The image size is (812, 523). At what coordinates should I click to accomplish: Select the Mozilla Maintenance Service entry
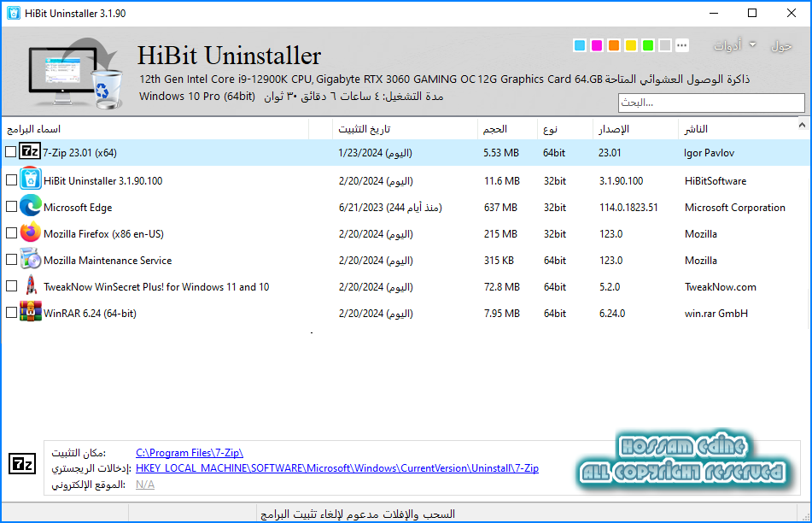point(108,260)
